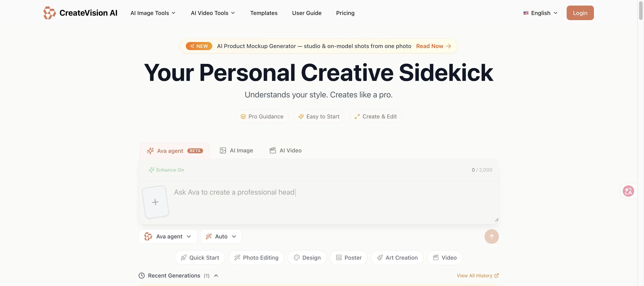Toggle the Enhance On option
The height and width of the screenshot is (286, 644).
tap(166, 170)
